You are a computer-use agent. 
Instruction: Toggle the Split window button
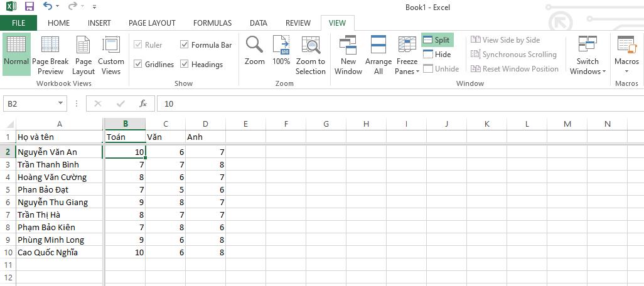(437, 40)
